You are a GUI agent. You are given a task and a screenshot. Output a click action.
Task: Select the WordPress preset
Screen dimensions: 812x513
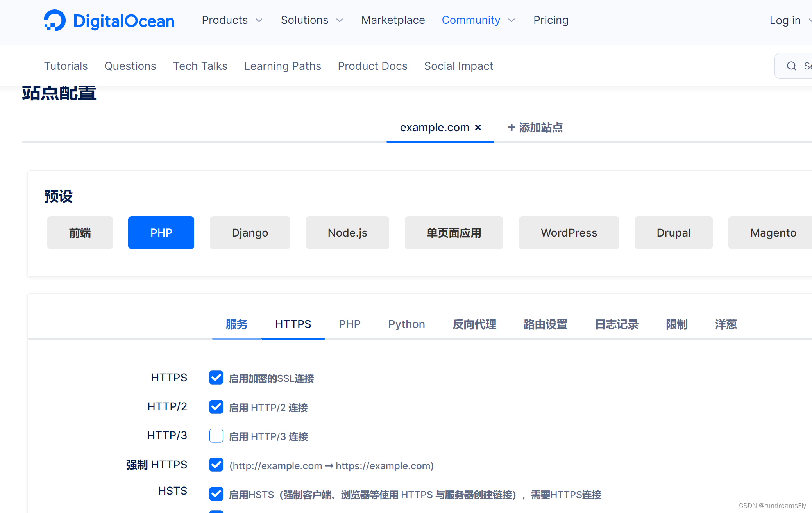[x=569, y=233]
